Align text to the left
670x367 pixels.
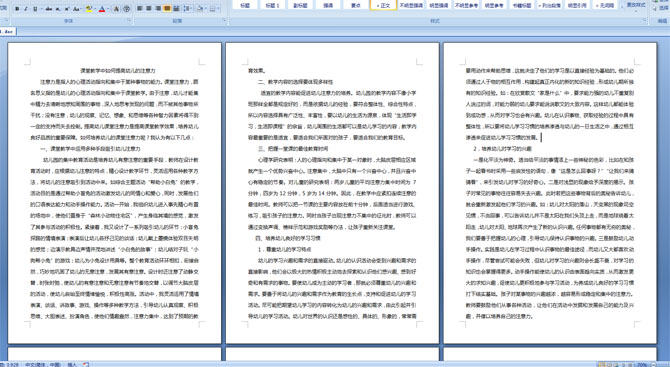[x=140, y=9]
